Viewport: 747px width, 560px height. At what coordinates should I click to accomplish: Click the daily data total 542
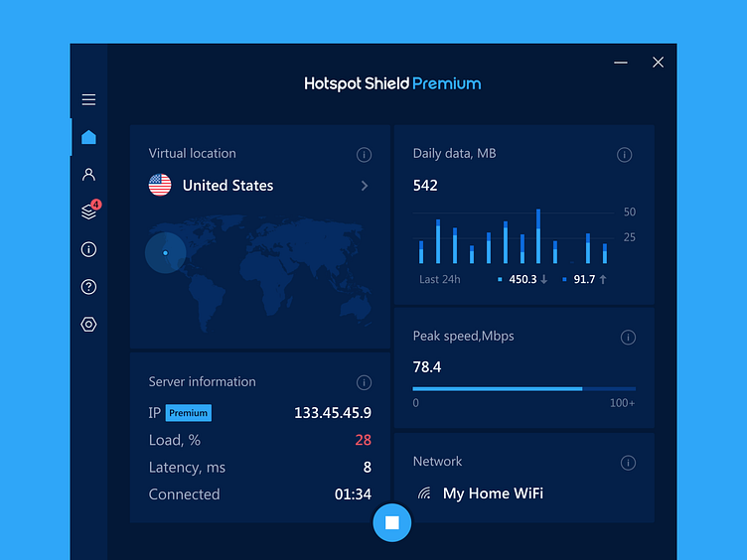point(425,186)
